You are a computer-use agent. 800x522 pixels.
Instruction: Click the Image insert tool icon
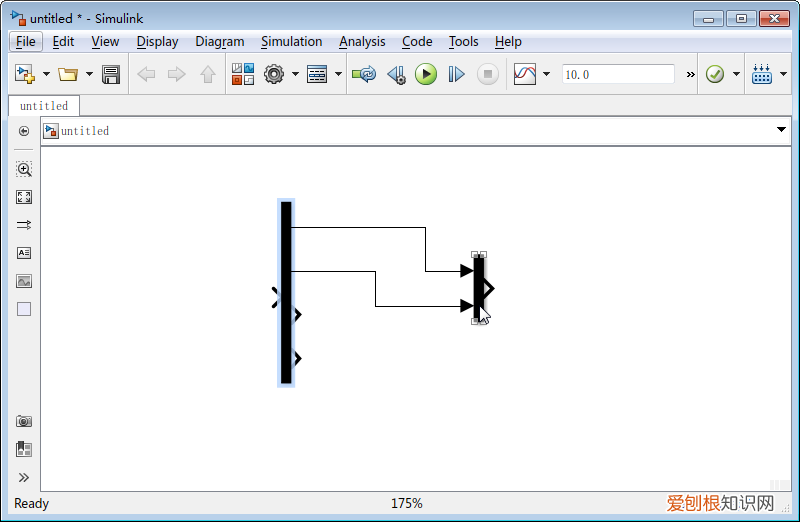click(x=24, y=281)
